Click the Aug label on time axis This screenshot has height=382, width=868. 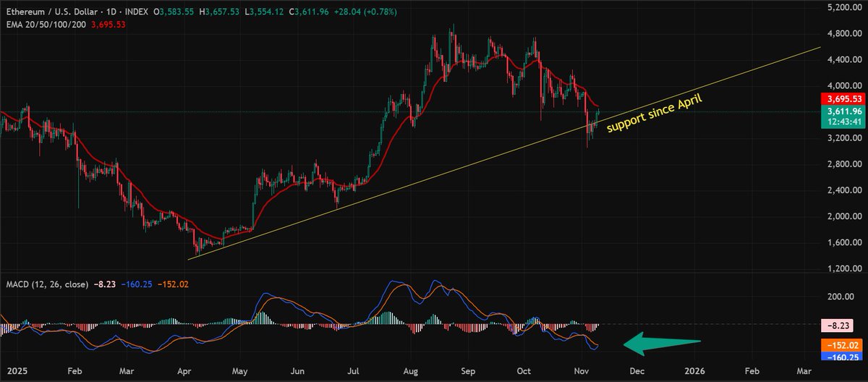[409, 370]
